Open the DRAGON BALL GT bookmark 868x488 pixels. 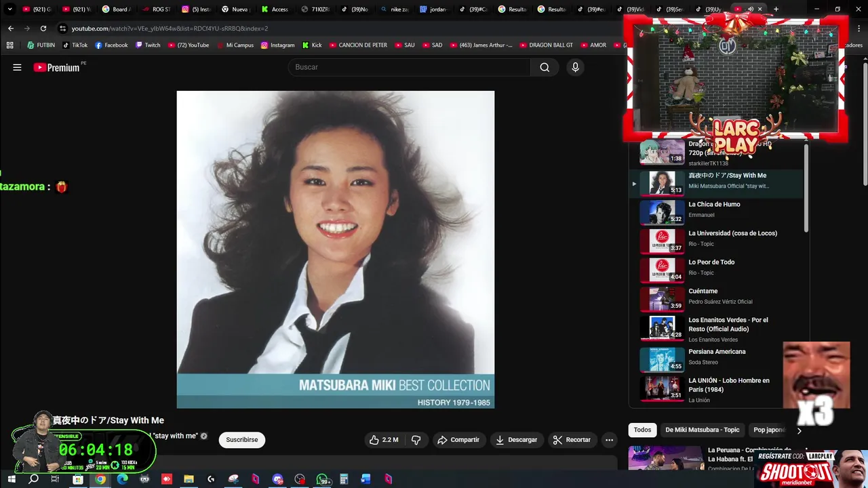coord(546,45)
